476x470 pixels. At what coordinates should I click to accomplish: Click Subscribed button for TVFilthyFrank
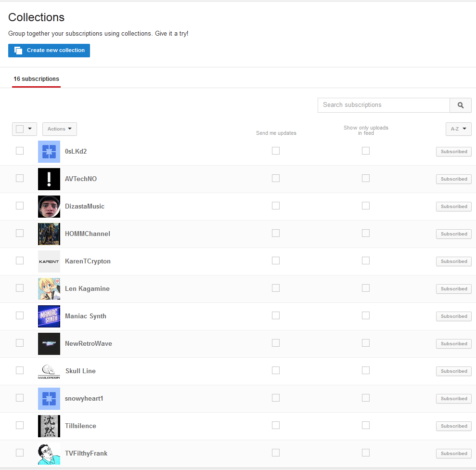[x=454, y=454]
